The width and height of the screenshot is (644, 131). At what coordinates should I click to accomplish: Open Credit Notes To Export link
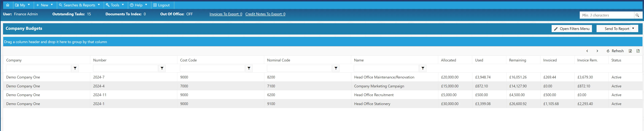265,14
